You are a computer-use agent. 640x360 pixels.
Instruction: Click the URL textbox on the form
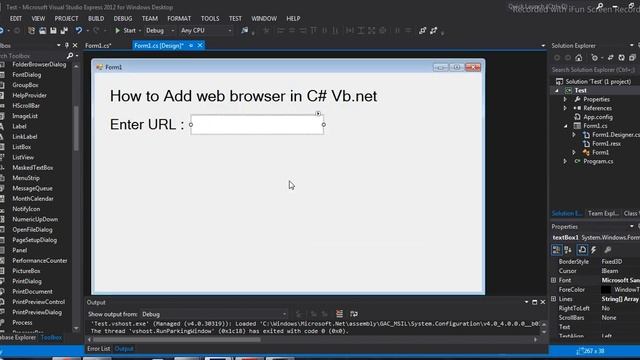click(257, 124)
